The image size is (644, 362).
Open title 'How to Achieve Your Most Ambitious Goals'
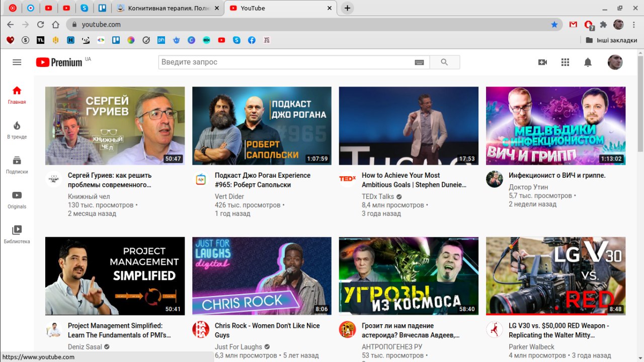[x=414, y=180]
